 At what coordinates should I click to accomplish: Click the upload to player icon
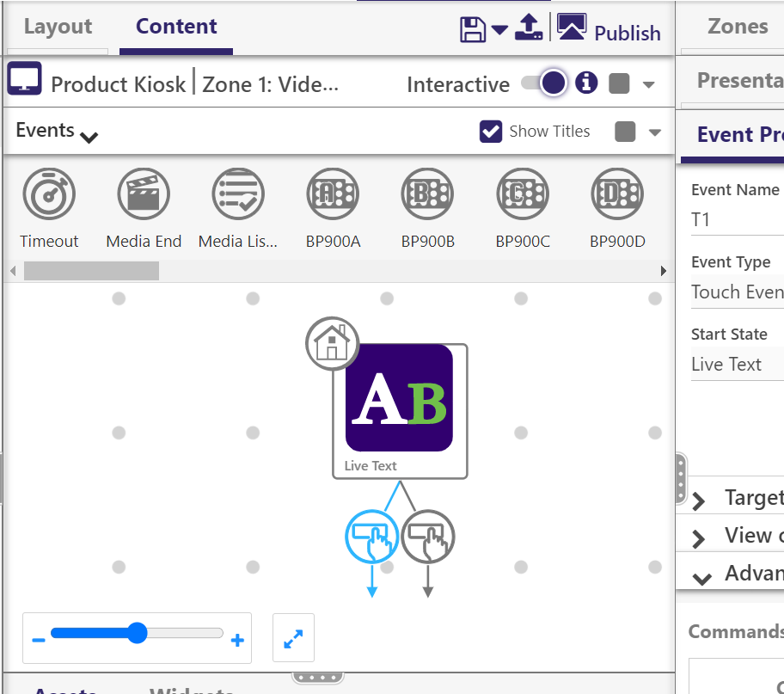pos(529,28)
